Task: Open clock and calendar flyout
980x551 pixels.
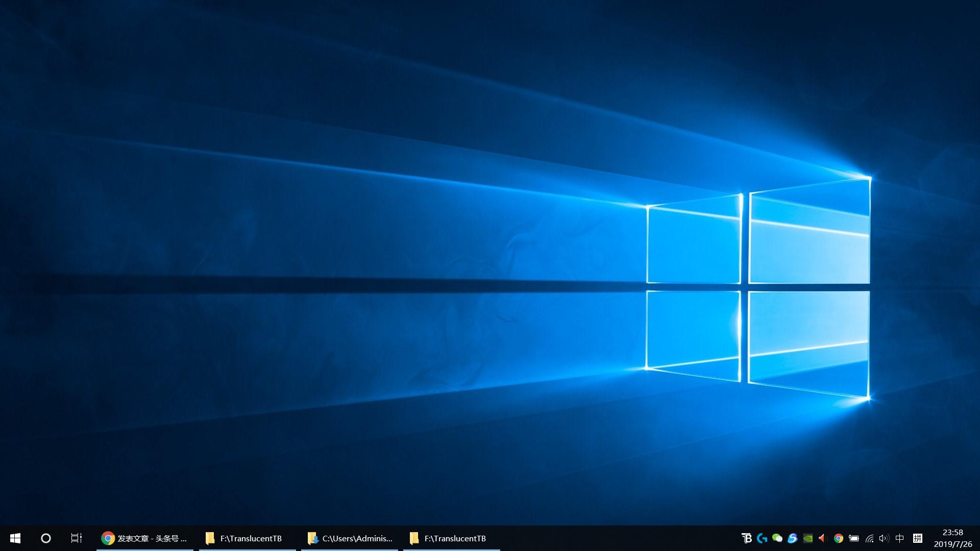Action: coord(953,538)
